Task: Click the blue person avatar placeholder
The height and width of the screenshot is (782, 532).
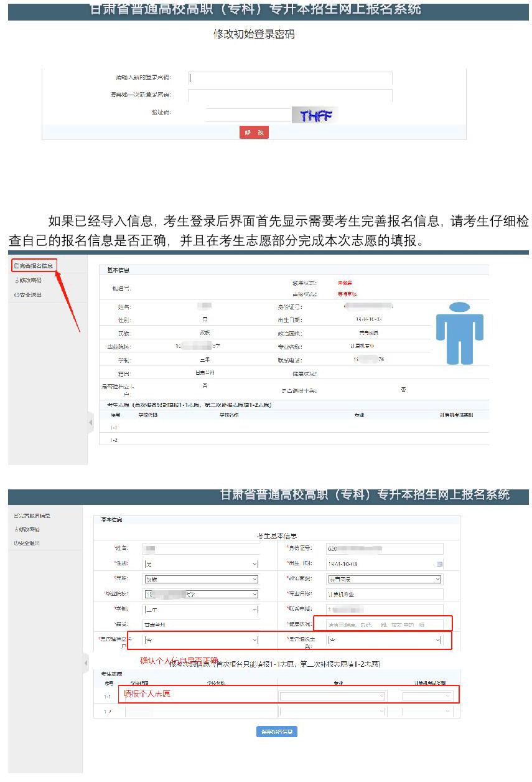Action: [x=459, y=332]
